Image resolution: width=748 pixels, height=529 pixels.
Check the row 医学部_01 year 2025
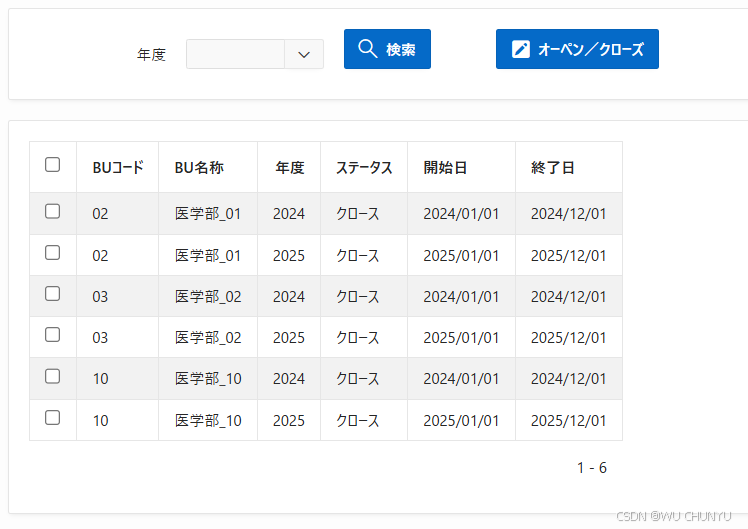click(52, 253)
